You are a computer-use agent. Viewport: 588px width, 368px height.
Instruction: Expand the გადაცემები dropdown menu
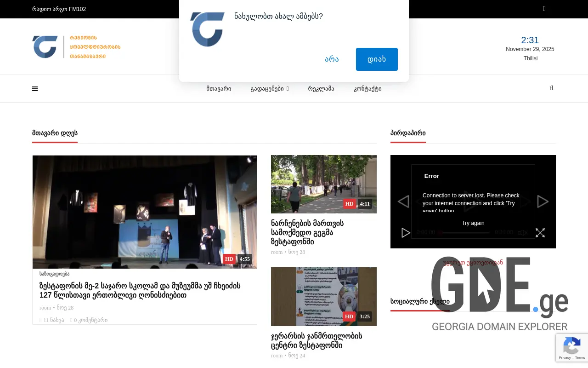(270, 88)
